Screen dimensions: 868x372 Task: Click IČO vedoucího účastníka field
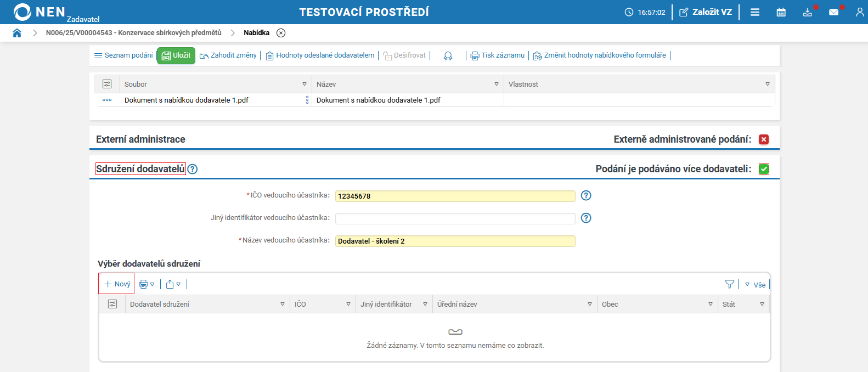coord(455,196)
